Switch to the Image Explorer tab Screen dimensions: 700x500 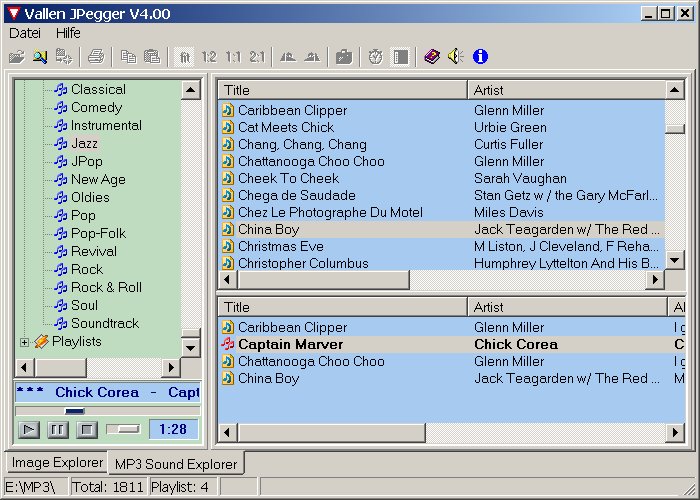[57, 462]
